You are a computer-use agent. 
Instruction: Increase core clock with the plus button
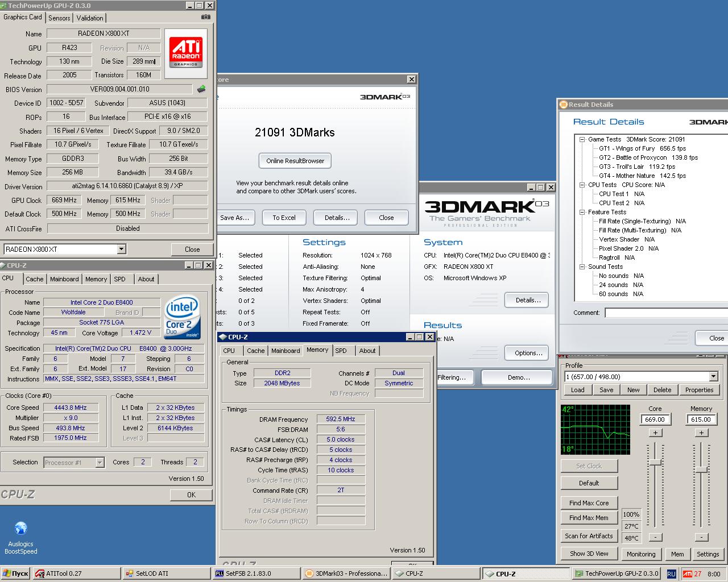point(655,433)
